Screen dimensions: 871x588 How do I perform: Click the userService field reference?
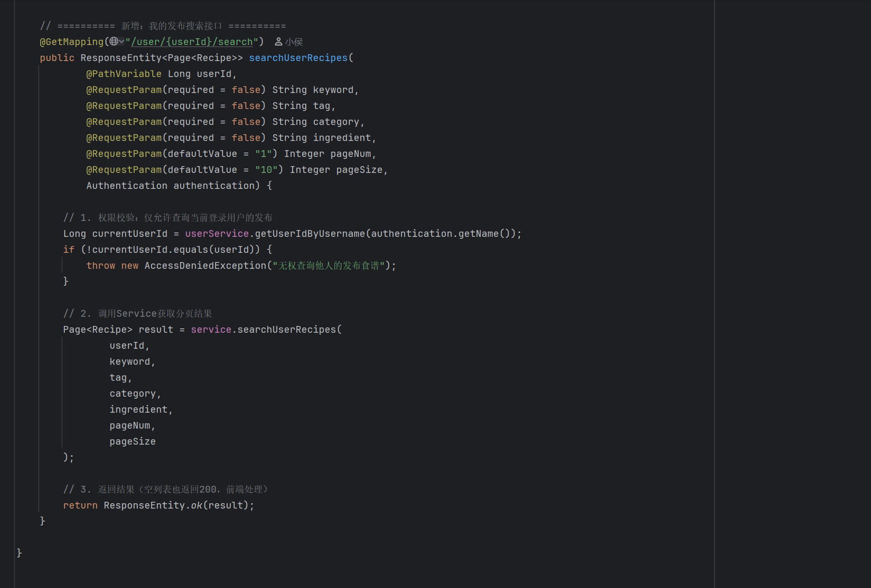217,234
